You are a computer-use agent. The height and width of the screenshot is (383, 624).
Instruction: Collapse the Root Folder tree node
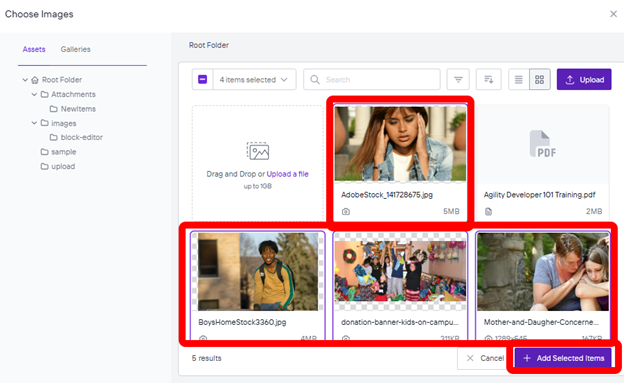tap(25, 80)
